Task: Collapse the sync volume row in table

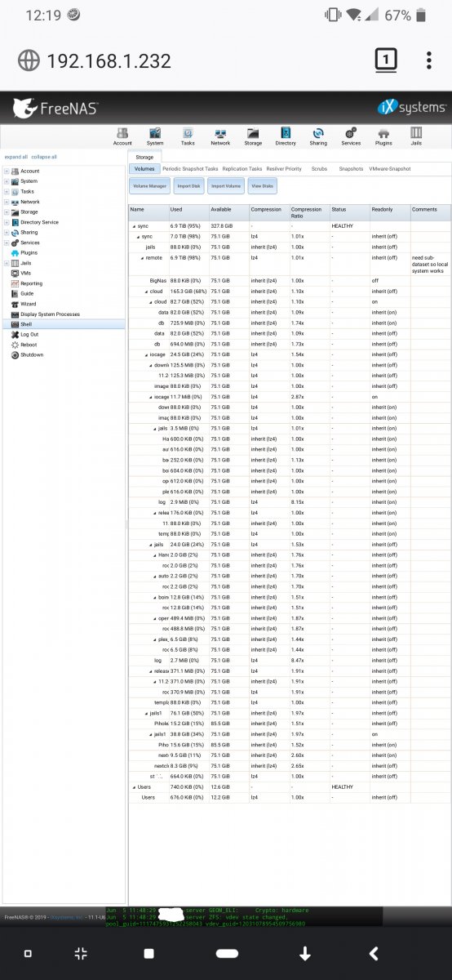Action: (x=134, y=225)
